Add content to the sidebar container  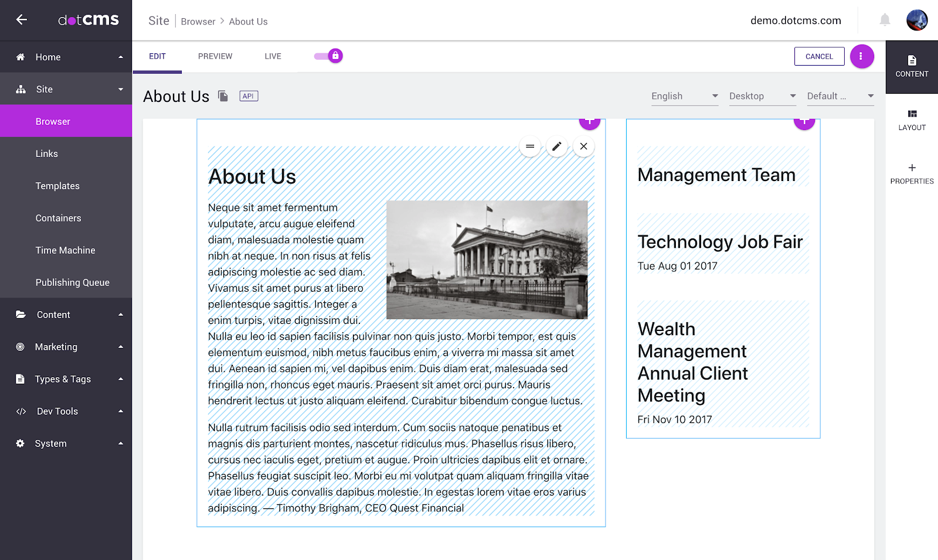[x=804, y=124]
